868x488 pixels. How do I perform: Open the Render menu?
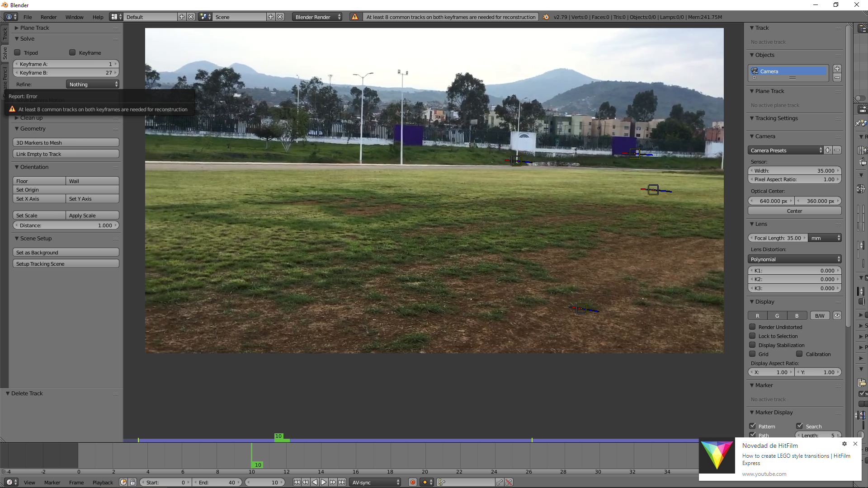tap(48, 17)
